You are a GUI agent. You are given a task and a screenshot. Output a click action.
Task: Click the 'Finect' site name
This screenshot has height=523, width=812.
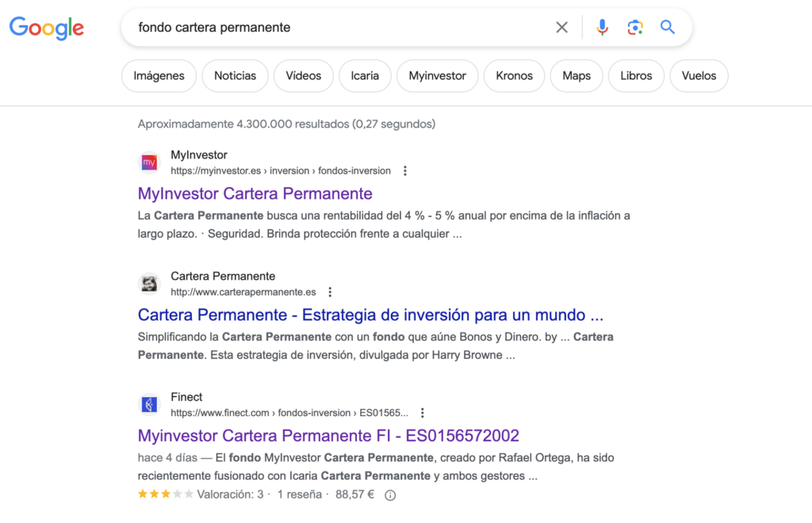[x=186, y=397]
